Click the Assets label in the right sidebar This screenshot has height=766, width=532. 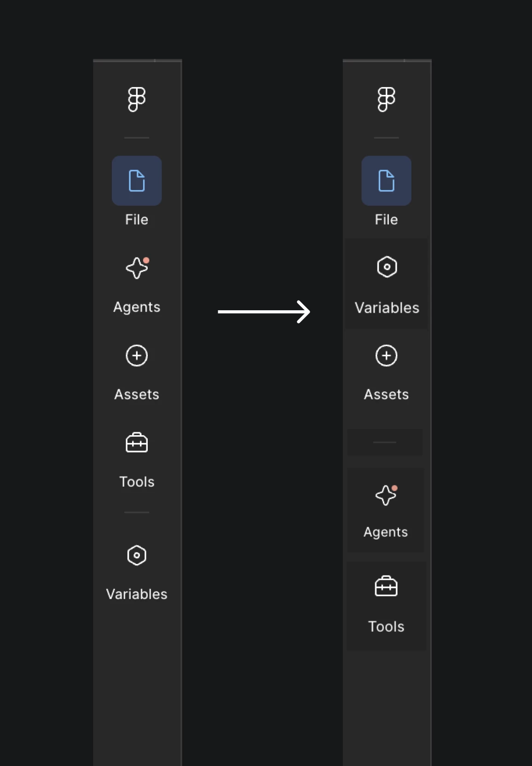click(x=386, y=395)
